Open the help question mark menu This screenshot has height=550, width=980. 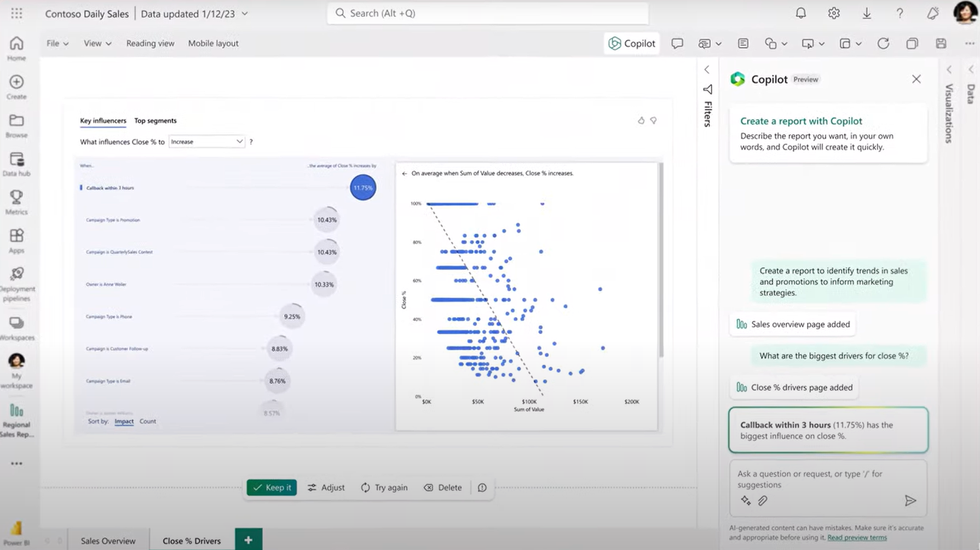click(900, 13)
